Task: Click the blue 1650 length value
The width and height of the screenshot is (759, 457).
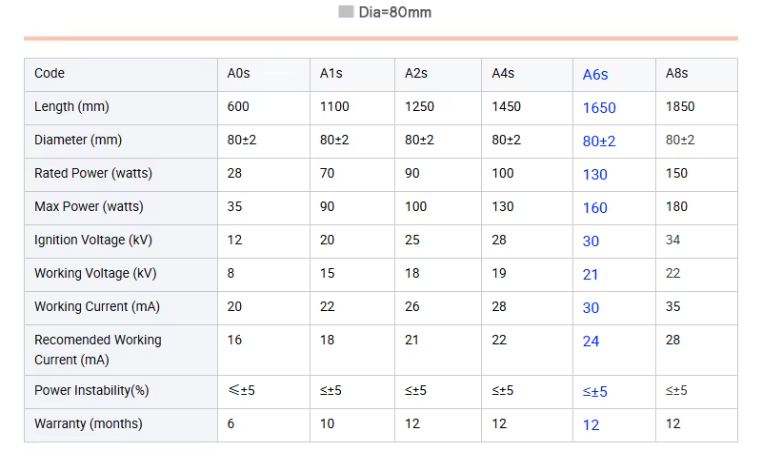Action: coord(599,108)
